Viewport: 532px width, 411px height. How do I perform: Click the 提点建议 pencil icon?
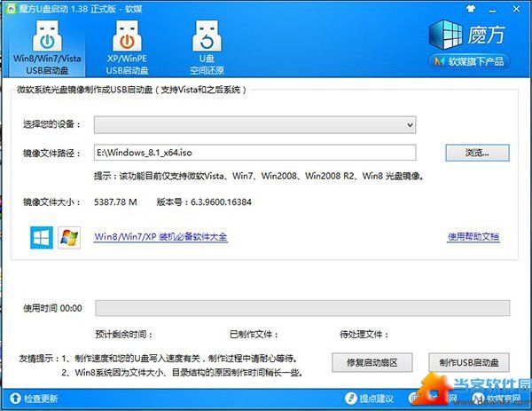(350, 399)
